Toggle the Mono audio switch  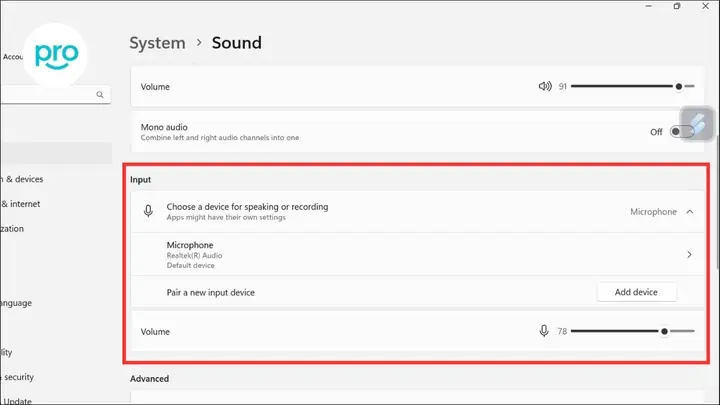pos(681,132)
